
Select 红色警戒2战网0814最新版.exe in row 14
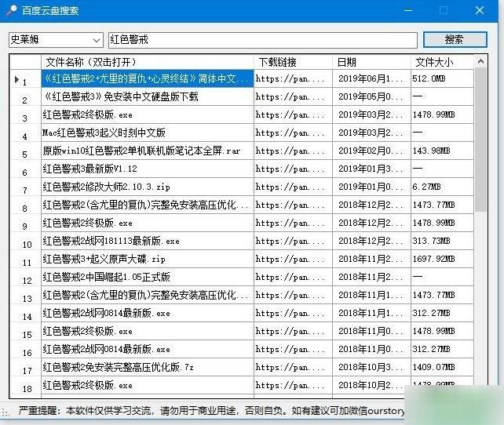tap(148, 313)
